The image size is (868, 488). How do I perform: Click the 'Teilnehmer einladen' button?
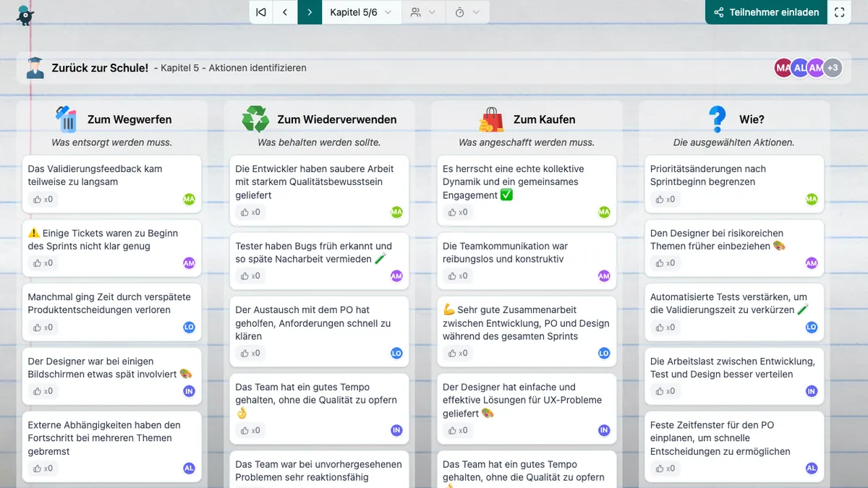765,12
